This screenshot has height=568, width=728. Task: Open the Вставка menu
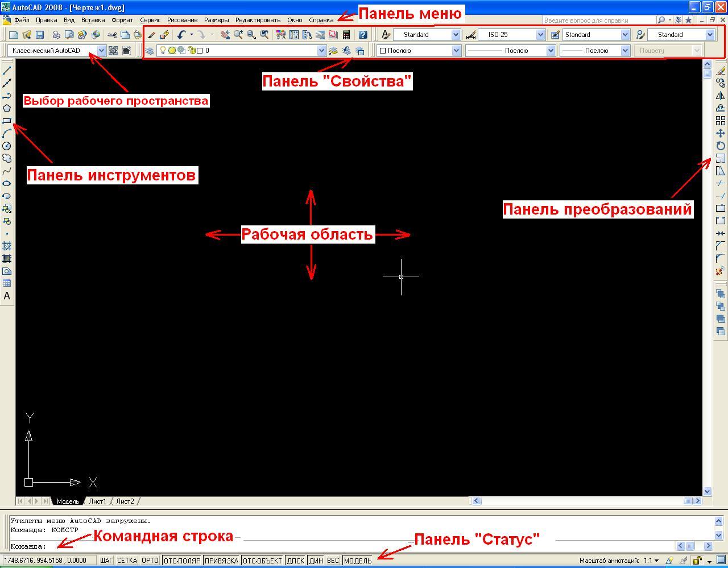coord(93,20)
